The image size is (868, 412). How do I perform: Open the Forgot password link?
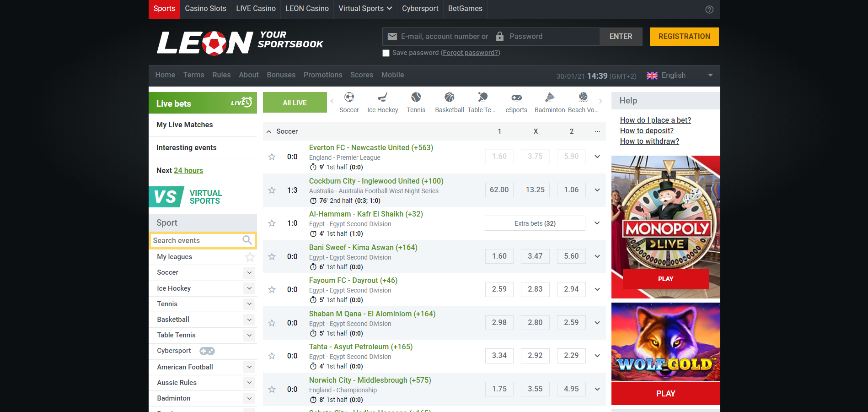coord(470,53)
